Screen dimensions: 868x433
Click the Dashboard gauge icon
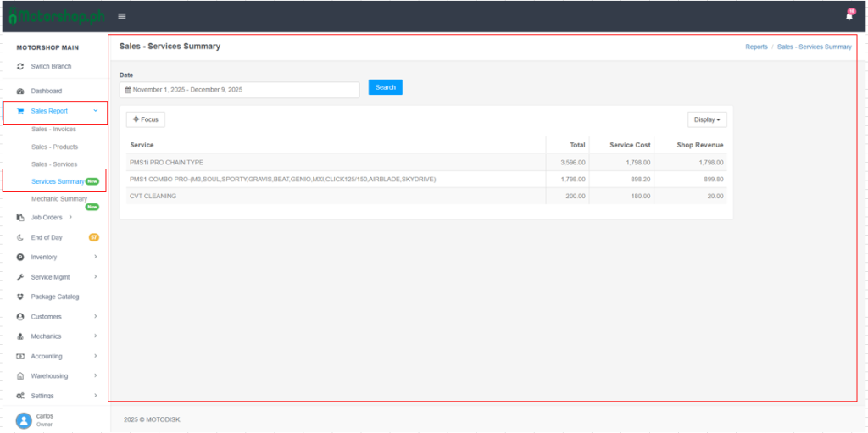20,91
